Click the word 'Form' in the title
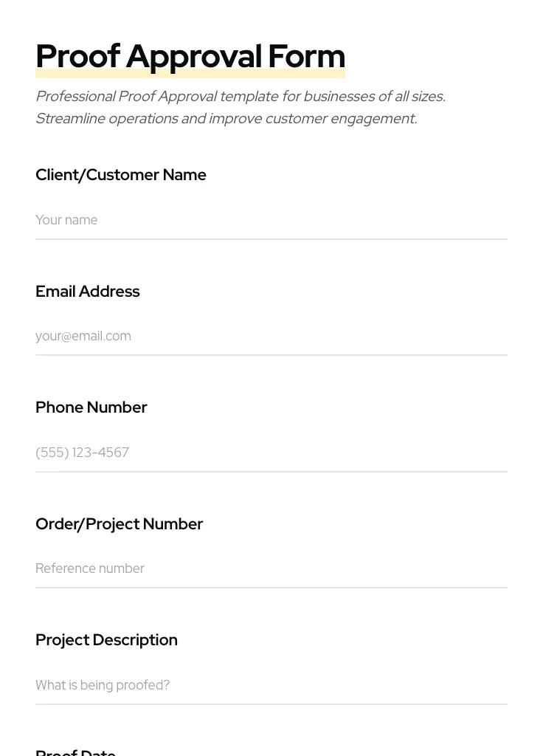This screenshot has width=543, height=756. pos(306,57)
